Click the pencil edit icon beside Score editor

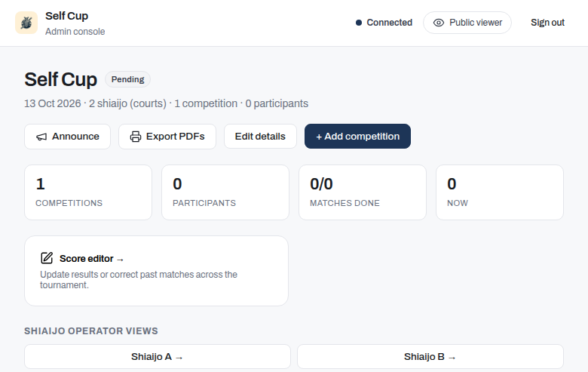click(x=47, y=258)
